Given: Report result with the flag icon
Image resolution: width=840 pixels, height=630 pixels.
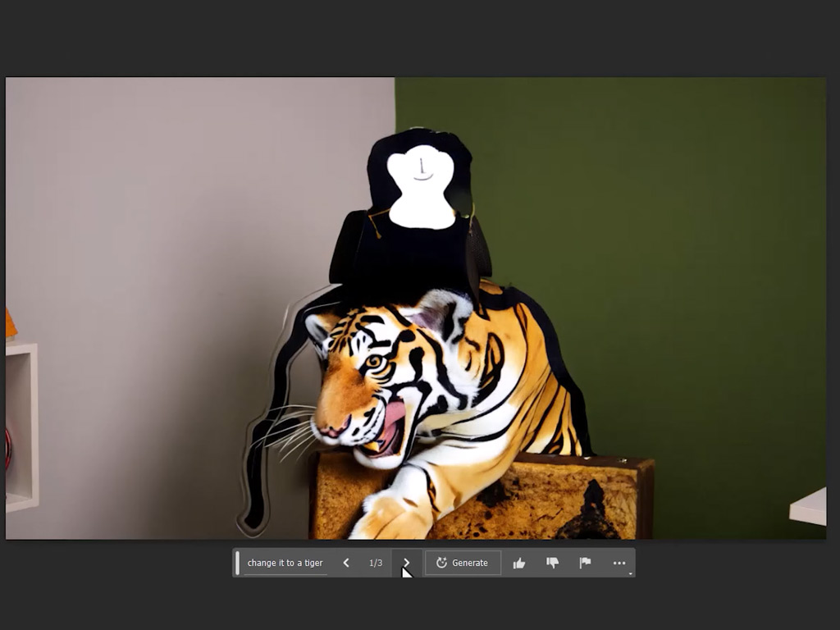Looking at the screenshot, I should pyautogui.click(x=585, y=563).
